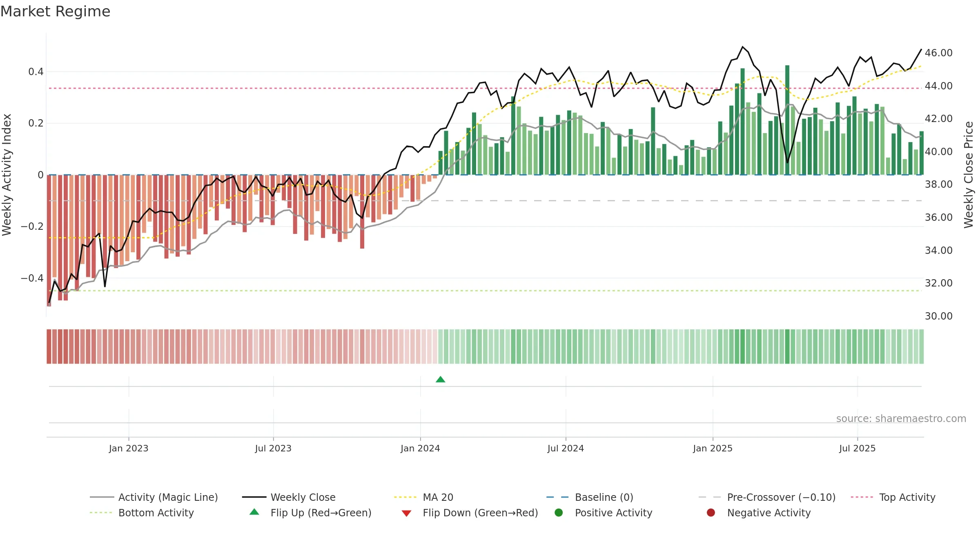Toggle the Weekly Close legend entry

289,497
